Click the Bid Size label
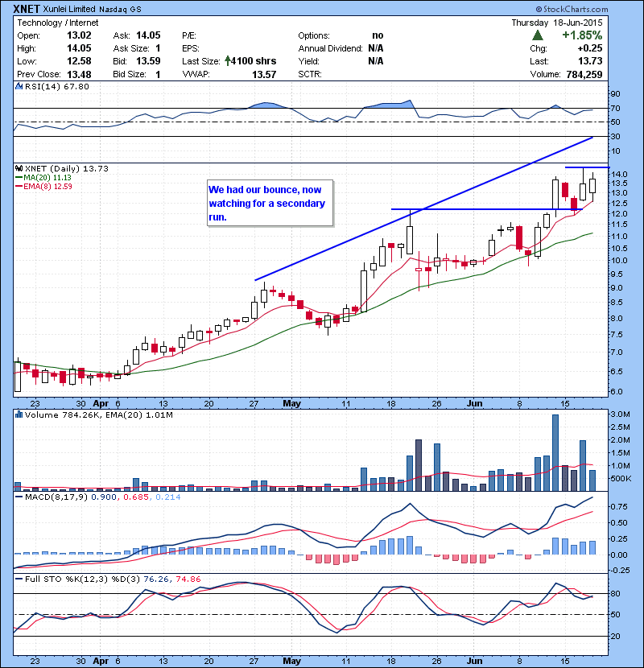This screenshot has width=644, height=668. click(x=130, y=74)
